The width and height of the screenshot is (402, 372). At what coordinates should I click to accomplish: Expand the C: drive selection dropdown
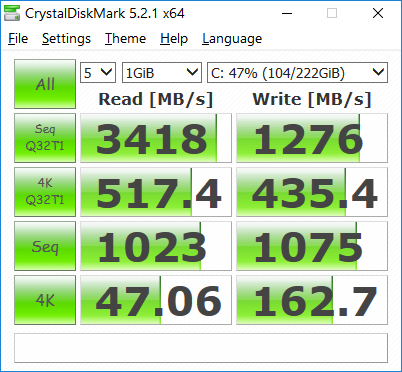[x=297, y=73]
